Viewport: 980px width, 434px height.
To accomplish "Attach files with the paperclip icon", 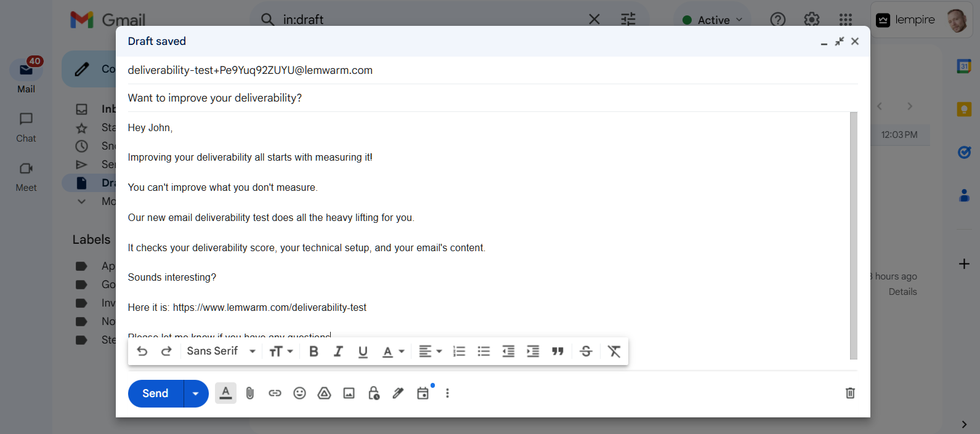I will [250, 393].
